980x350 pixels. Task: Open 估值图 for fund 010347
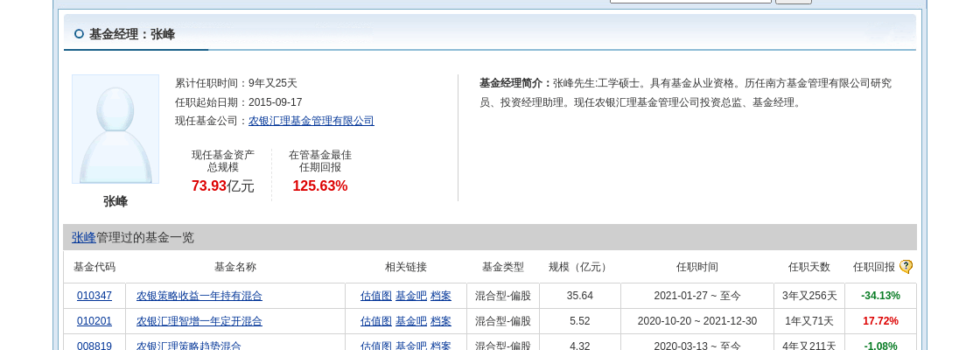pos(375,296)
